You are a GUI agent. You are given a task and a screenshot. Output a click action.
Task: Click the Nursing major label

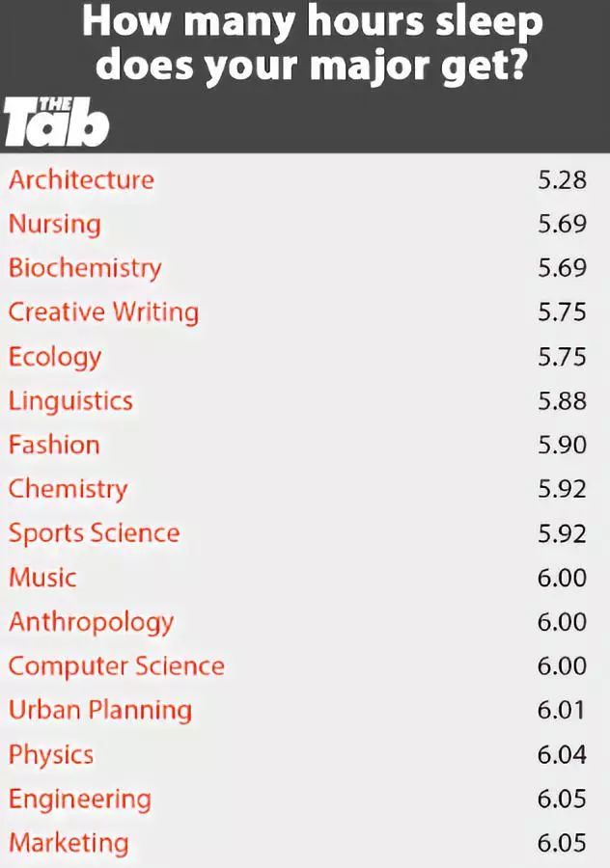(x=55, y=225)
